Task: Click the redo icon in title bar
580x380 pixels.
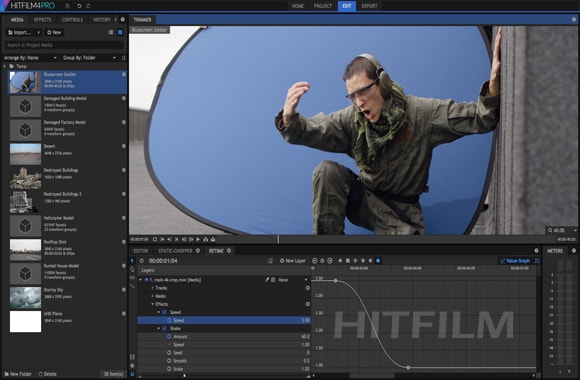Action: (x=88, y=6)
